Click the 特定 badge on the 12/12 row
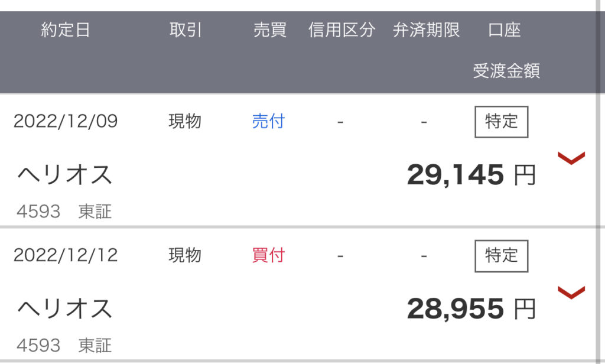This screenshot has height=364, width=605. [501, 256]
